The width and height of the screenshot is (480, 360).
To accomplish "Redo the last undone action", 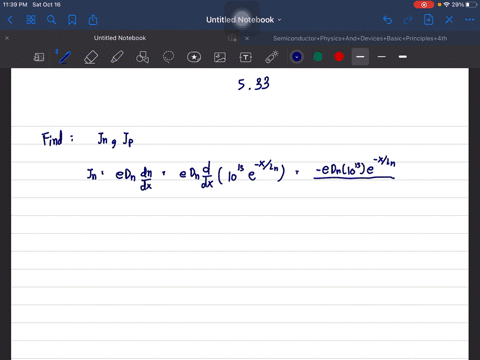I will [x=408, y=20].
